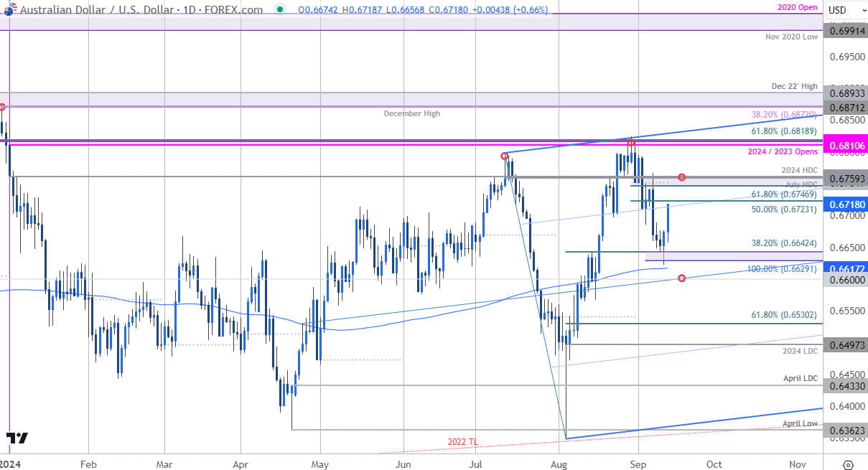Click the 38.20% (0.66424) retracement label
This screenshot has height=470, width=868.
[x=785, y=243]
